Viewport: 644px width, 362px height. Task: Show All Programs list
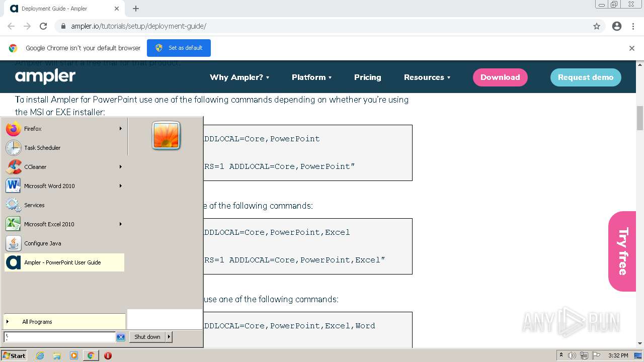(x=64, y=322)
